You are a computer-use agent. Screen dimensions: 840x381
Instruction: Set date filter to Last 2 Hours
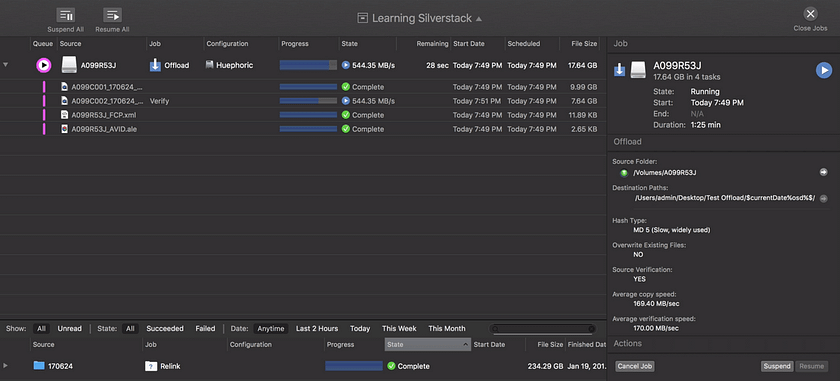point(317,328)
